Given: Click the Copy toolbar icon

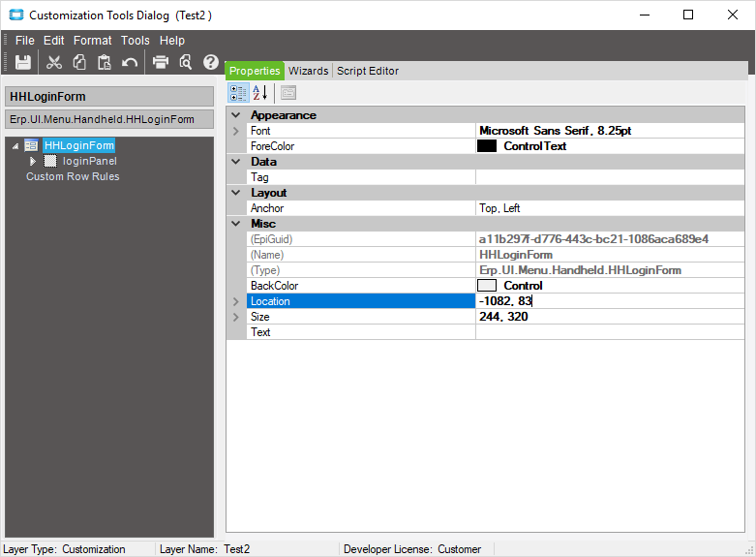Looking at the screenshot, I should 79,62.
